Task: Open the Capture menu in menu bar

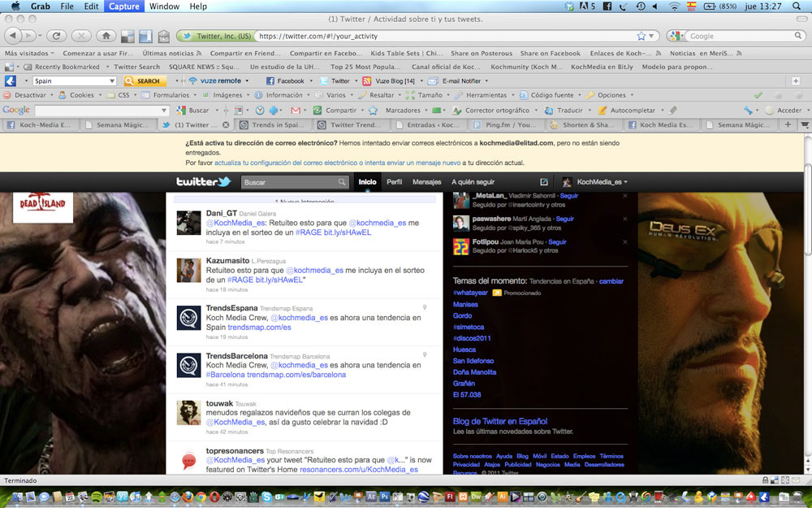Action: pyautogui.click(x=123, y=7)
